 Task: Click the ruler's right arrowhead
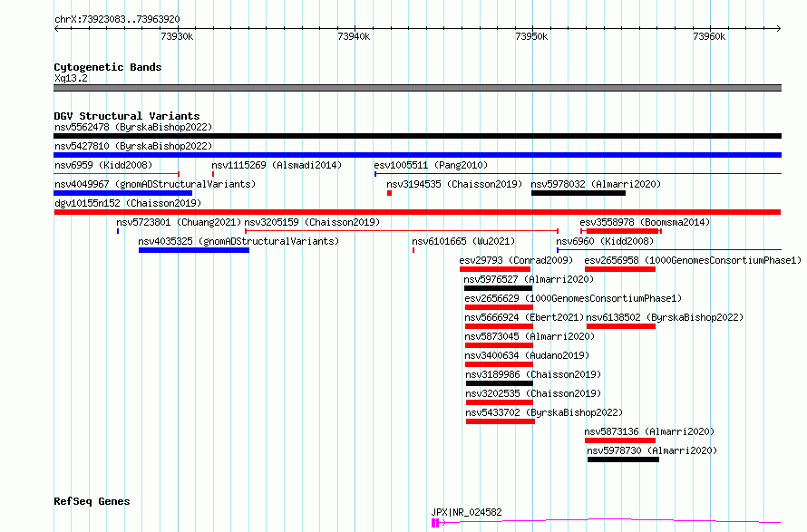(x=779, y=29)
